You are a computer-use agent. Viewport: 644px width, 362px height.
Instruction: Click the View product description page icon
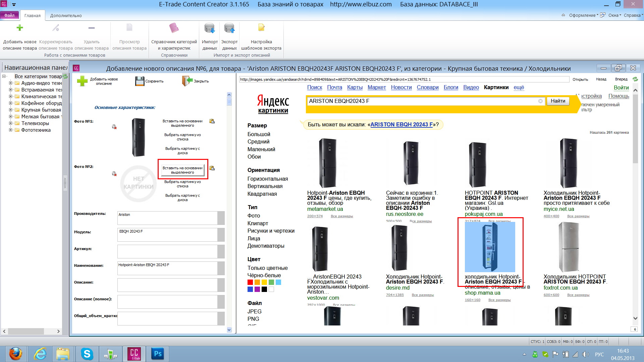[x=129, y=28]
